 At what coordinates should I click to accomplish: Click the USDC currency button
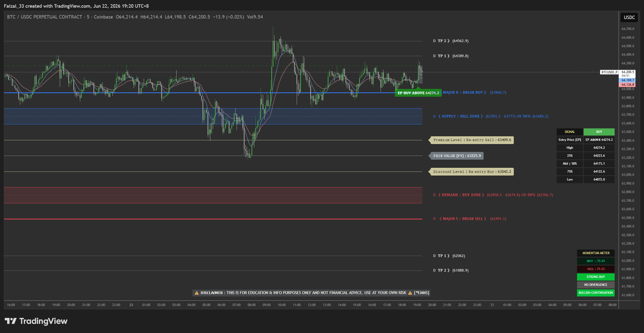(x=629, y=17)
